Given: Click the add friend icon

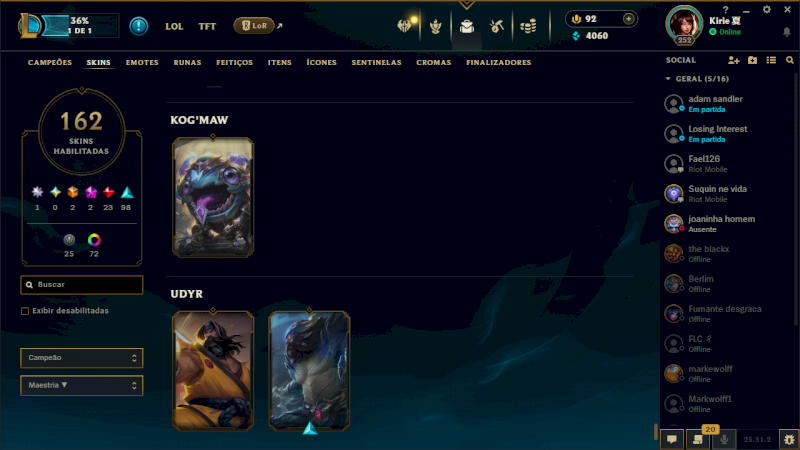Looking at the screenshot, I should click(x=734, y=60).
